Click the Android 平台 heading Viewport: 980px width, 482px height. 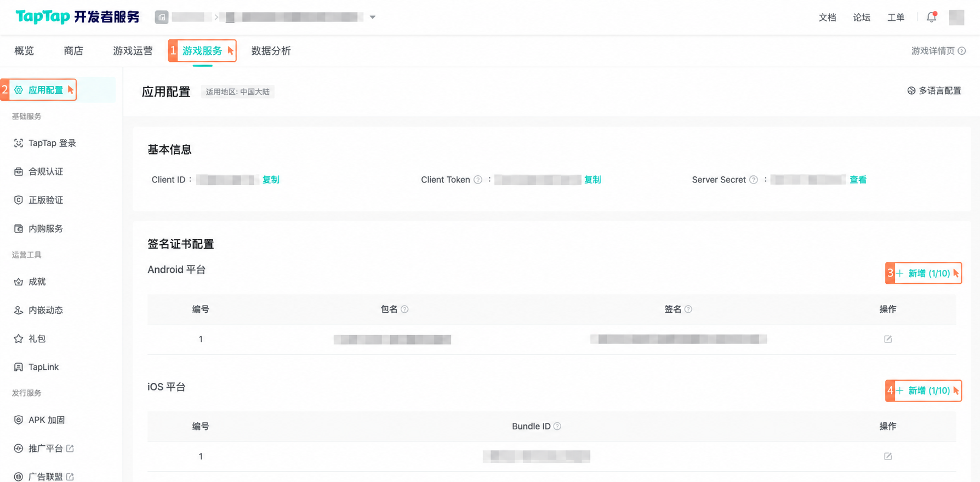[176, 269]
